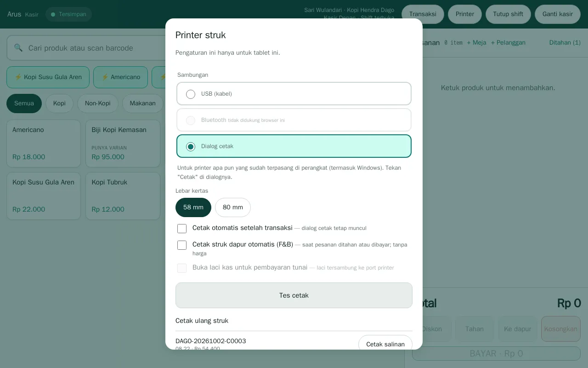Select the Dialog cetak connection option
The width and height of the screenshot is (588, 368).
(294, 146)
